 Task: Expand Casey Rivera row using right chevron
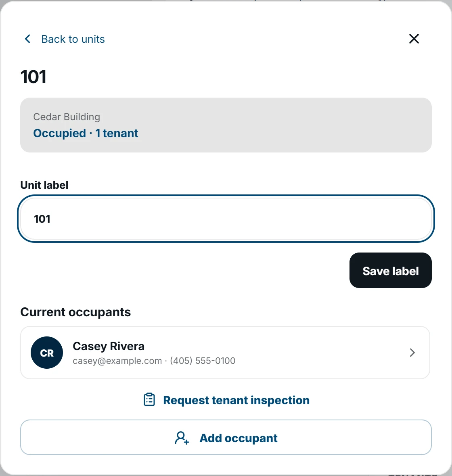click(x=412, y=353)
